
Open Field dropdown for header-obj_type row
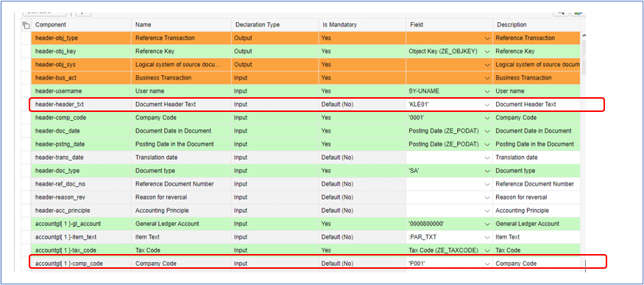487,38
